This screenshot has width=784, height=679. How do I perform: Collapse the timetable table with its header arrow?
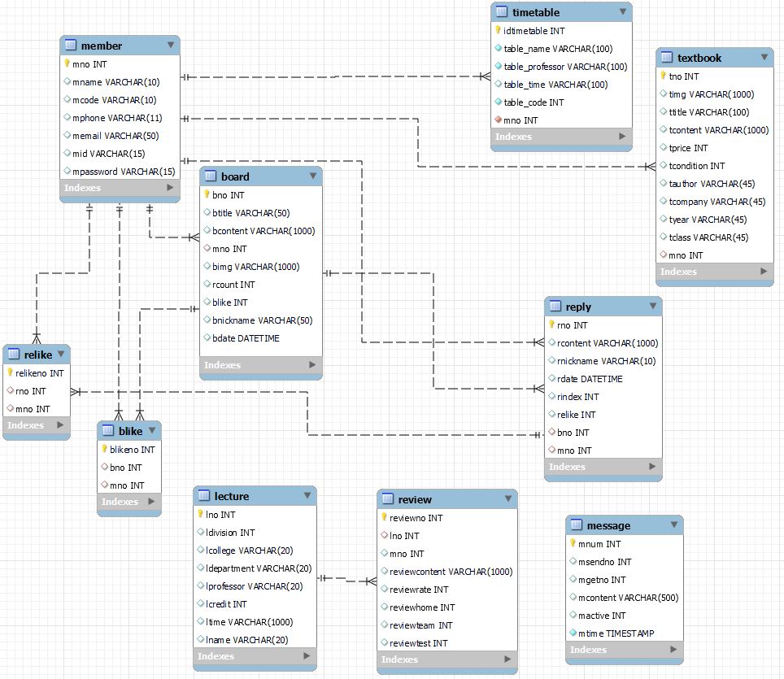click(x=623, y=11)
